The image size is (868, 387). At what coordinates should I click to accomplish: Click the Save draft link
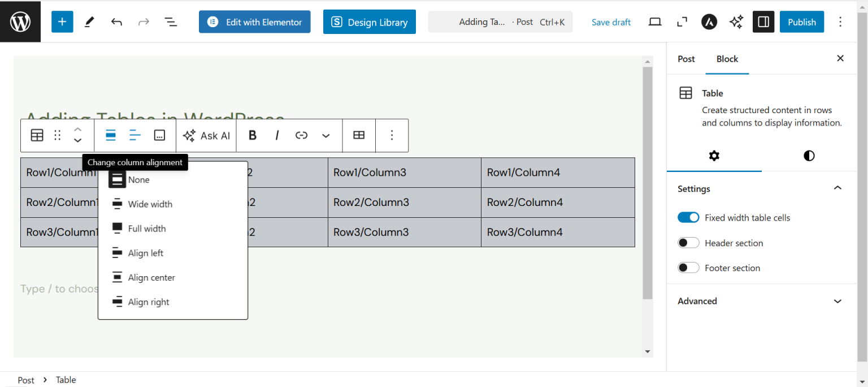pos(611,21)
